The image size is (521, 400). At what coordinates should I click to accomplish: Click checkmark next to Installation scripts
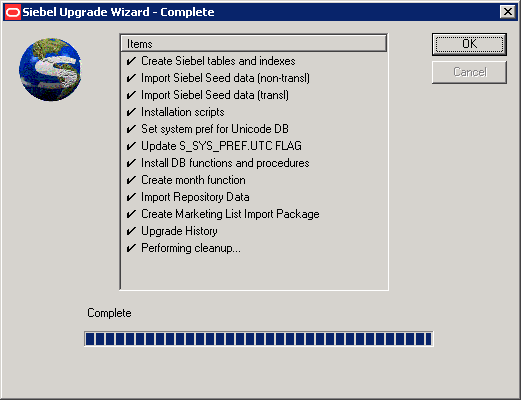tap(131, 112)
